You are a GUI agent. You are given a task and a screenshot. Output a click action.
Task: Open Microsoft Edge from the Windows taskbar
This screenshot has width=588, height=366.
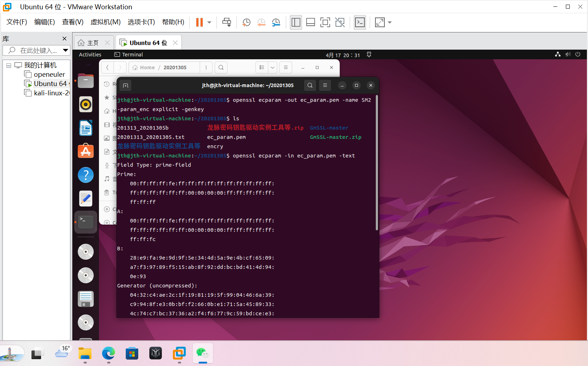point(109,354)
